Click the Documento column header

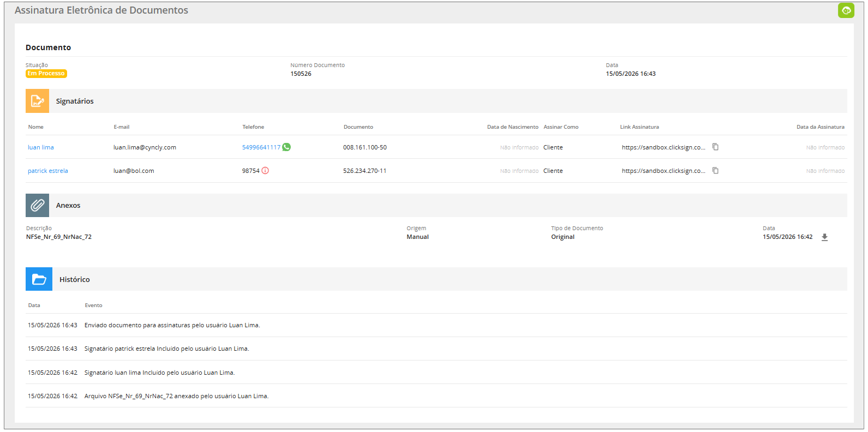[358, 127]
